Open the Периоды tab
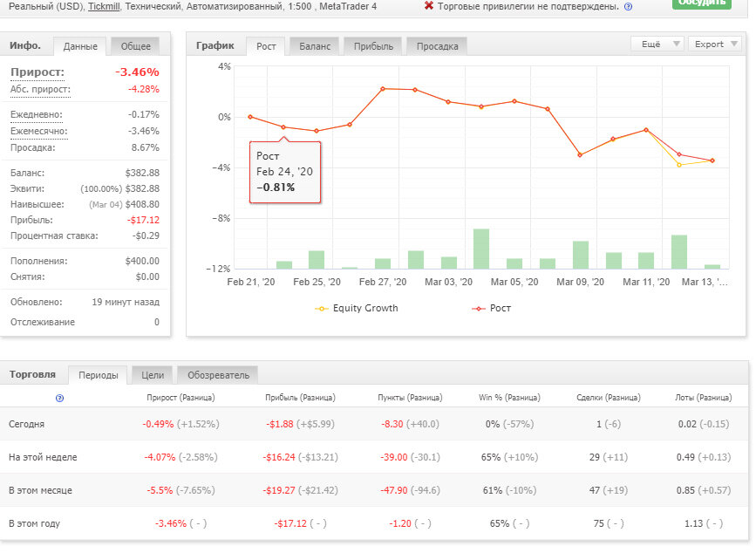This screenshot has height=553, width=756. [99, 375]
